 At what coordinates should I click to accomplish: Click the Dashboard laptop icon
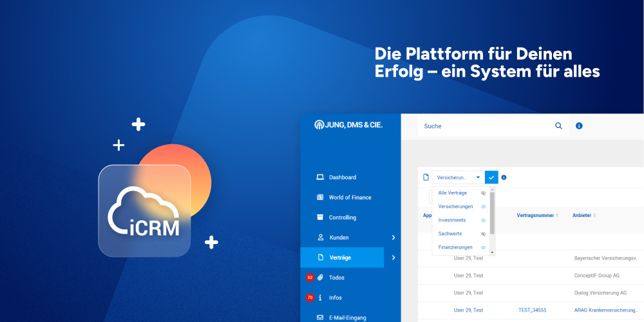coord(320,177)
